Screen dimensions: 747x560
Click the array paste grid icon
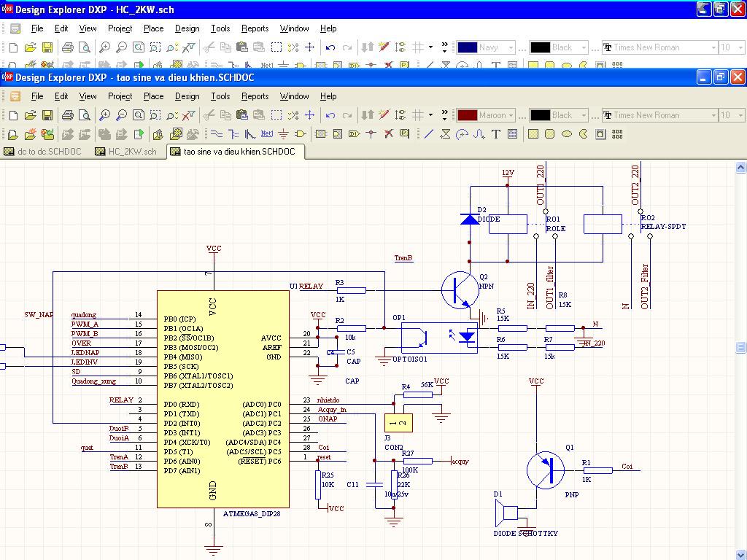click(617, 134)
